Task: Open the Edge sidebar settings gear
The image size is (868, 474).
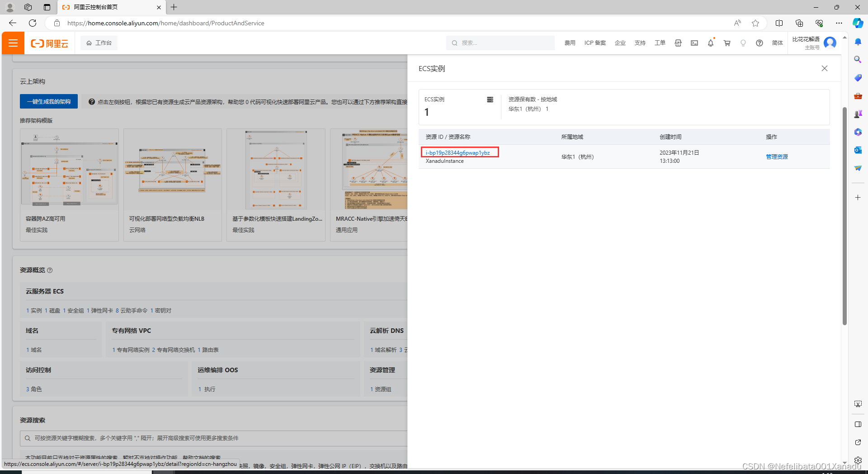Action: pyautogui.click(x=858, y=460)
